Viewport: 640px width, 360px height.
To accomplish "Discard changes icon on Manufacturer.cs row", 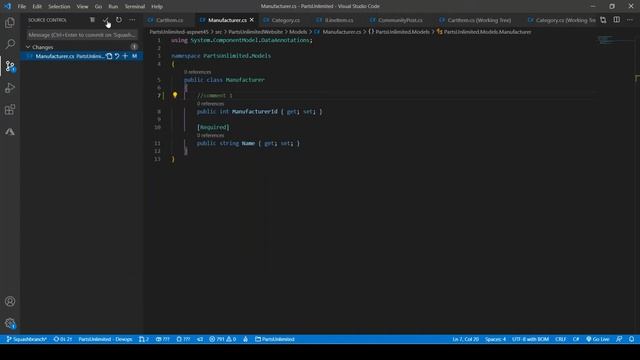I will pos(117,56).
